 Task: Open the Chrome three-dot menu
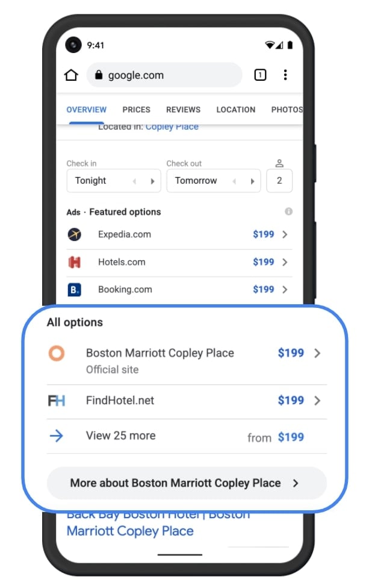285,75
